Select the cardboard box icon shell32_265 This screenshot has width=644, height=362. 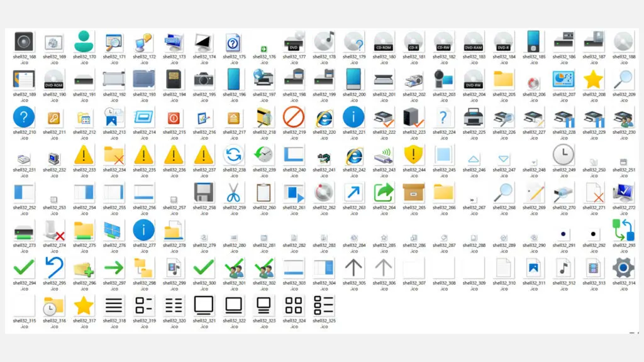414,192
